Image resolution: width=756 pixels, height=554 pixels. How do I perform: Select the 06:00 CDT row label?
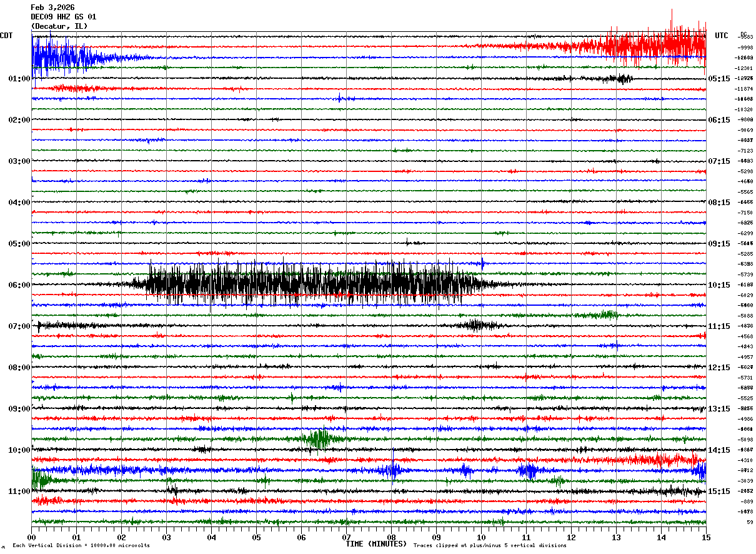pos(19,285)
